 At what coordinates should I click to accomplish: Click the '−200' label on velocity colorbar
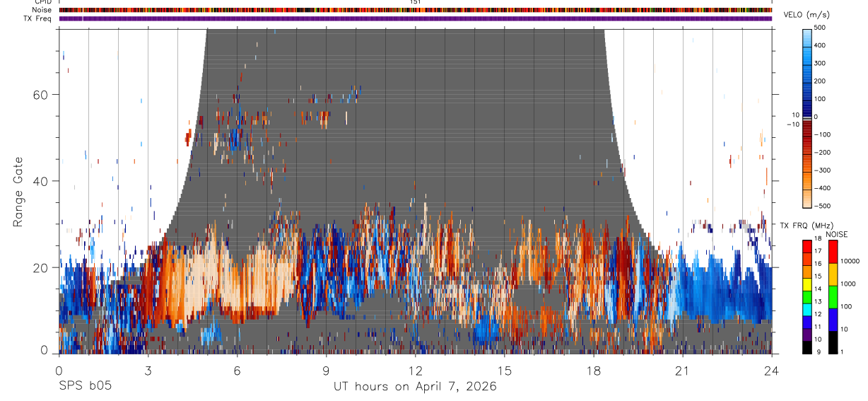coord(821,153)
